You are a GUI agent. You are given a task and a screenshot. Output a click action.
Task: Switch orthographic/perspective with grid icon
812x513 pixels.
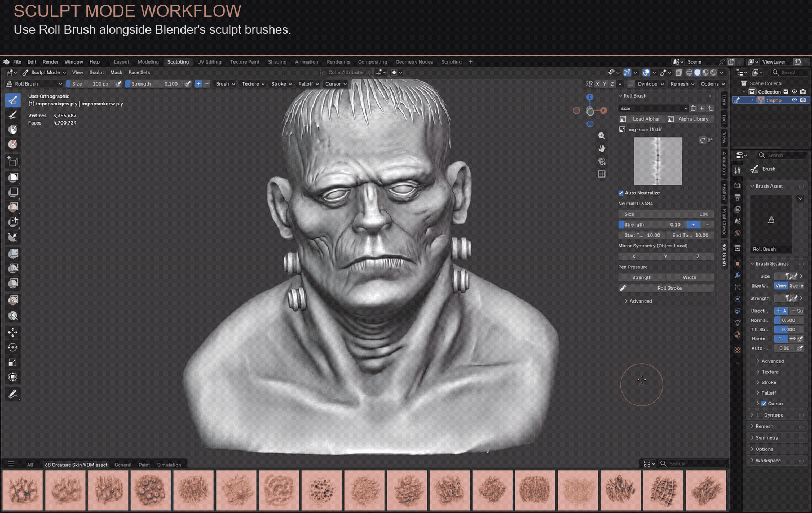tap(602, 174)
